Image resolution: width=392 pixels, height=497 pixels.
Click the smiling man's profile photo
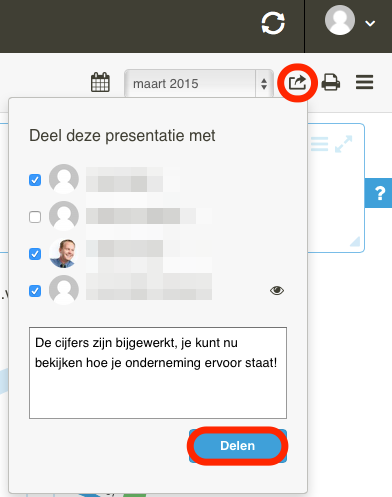(x=64, y=253)
